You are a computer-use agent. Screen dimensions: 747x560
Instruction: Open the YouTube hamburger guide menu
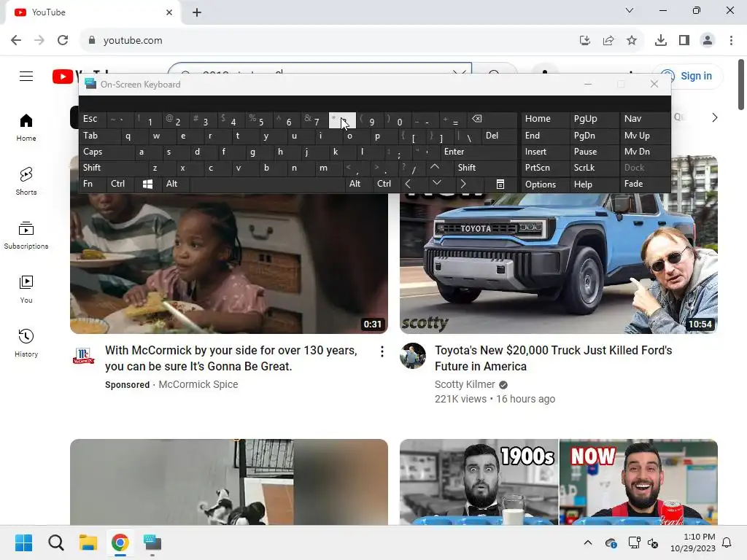point(26,76)
